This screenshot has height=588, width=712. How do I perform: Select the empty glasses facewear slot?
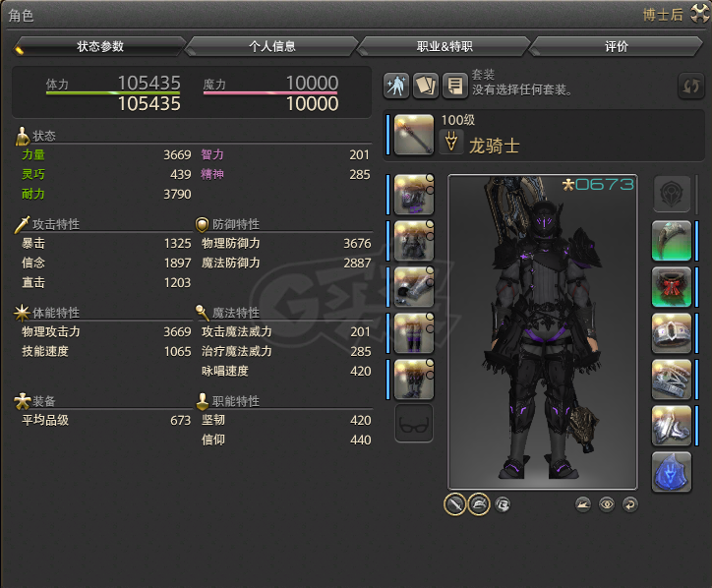coord(414,423)
